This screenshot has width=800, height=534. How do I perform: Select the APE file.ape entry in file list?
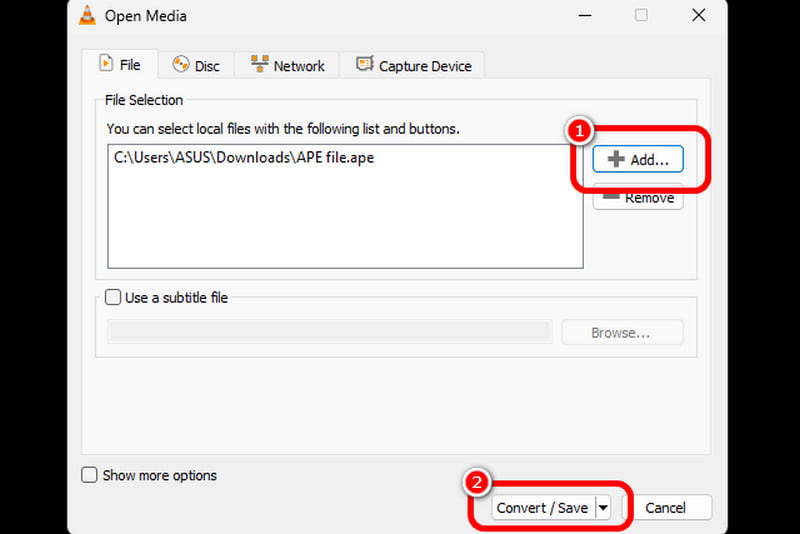(244, 158)
